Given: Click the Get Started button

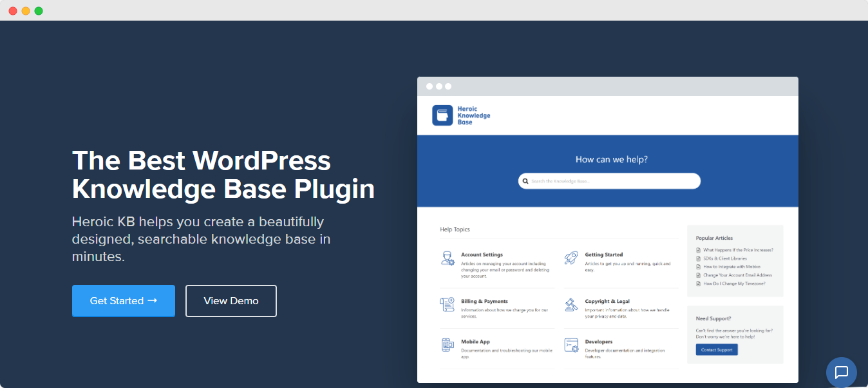Looking at the screenshot, I should pos(124,301).
